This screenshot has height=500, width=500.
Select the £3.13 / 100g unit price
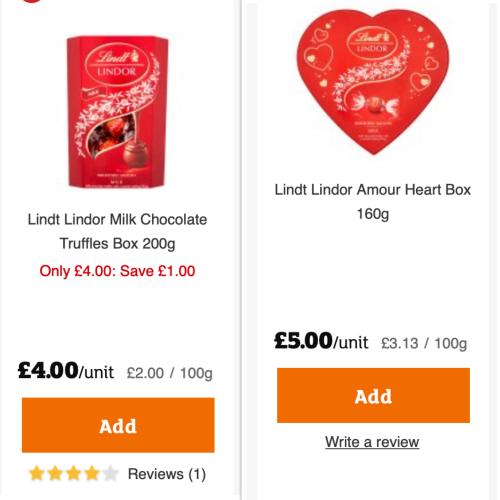click(424, 343)
